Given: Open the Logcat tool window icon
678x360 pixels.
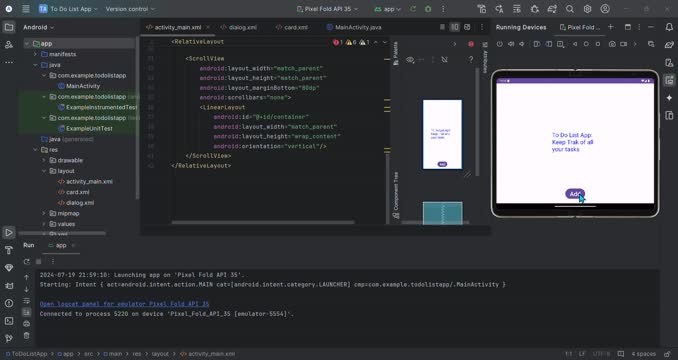Looking at the screenshot, I should pyautogui.click(x=9, y=286).
